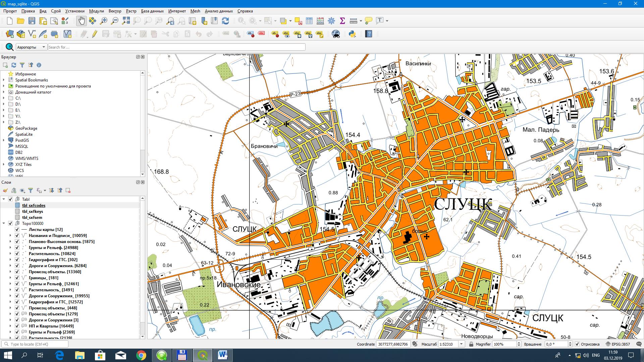Click the Zoom In magnifier tool
644x362 pixels.
click(104, 21)
